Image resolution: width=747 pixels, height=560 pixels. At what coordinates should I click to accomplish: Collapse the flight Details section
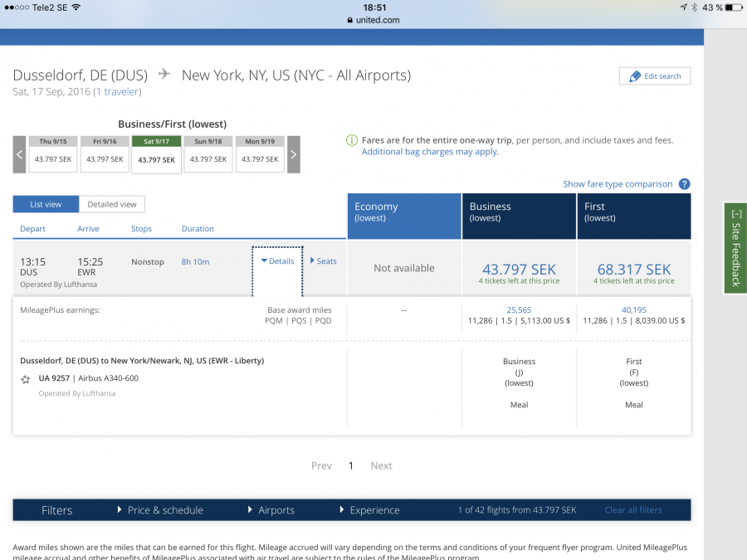pos(277,261)
